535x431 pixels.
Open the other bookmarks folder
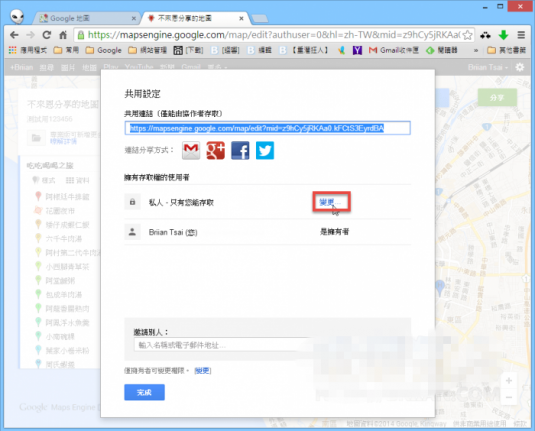tap(506, 50)
